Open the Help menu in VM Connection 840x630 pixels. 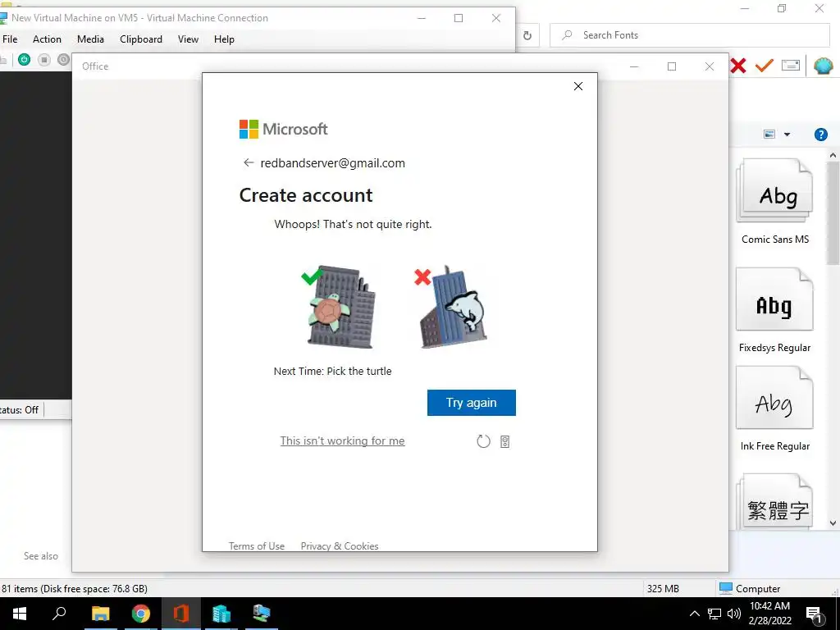point(224,39)
